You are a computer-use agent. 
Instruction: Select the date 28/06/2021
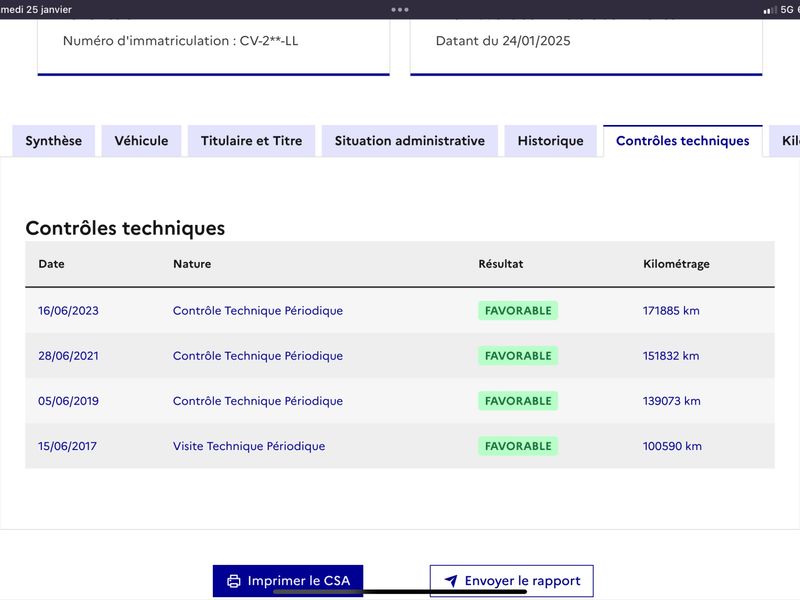coord(68,356)
